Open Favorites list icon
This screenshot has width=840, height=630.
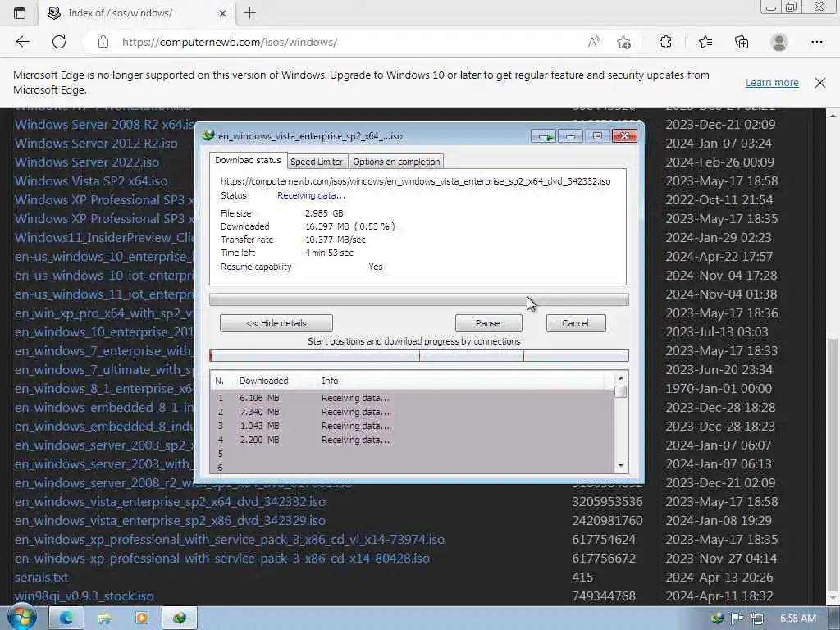(x=705, y=42)
